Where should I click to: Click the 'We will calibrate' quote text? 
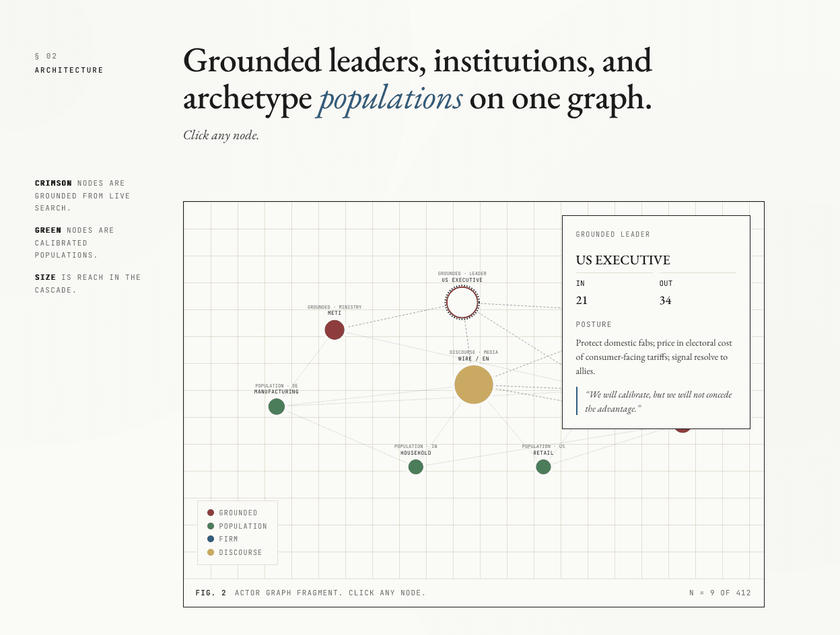658,402
